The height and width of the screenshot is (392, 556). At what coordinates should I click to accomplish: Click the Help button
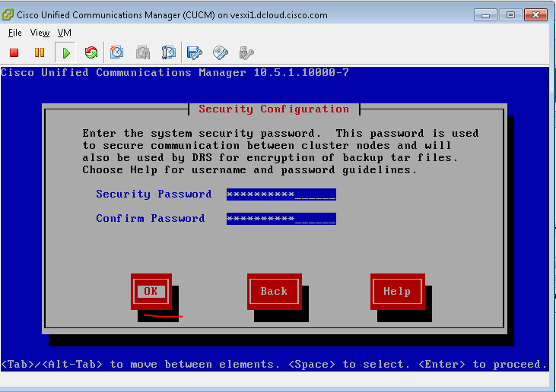[398, 292]
